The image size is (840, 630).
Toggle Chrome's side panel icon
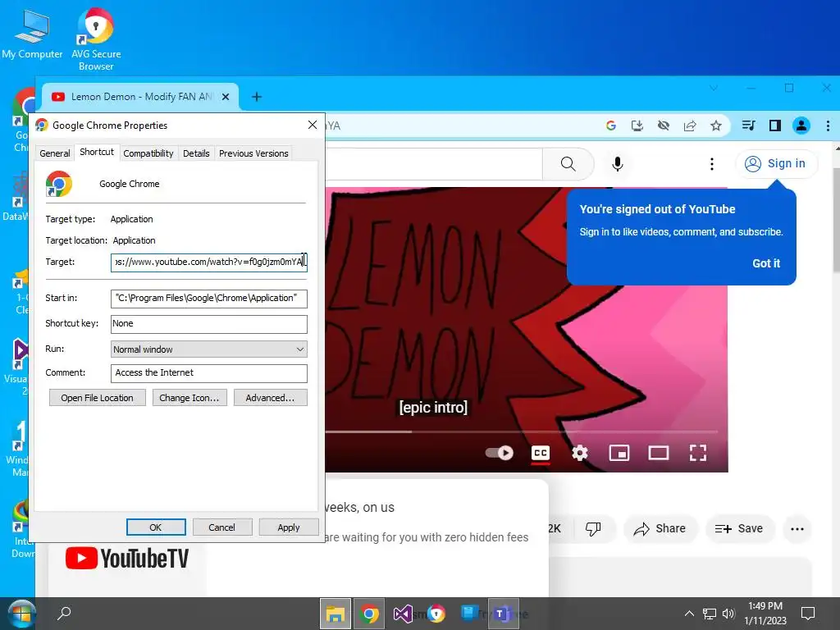[x=774, y=126]
